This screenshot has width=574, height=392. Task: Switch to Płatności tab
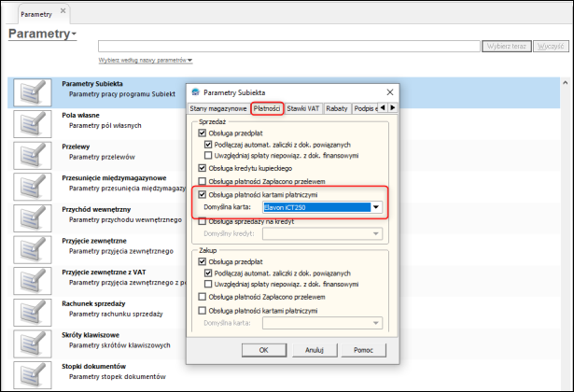point(267,108)
